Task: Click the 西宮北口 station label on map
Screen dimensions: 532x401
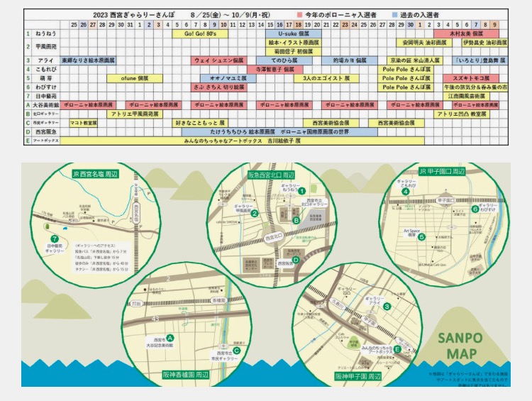Action: click(274, 237)
